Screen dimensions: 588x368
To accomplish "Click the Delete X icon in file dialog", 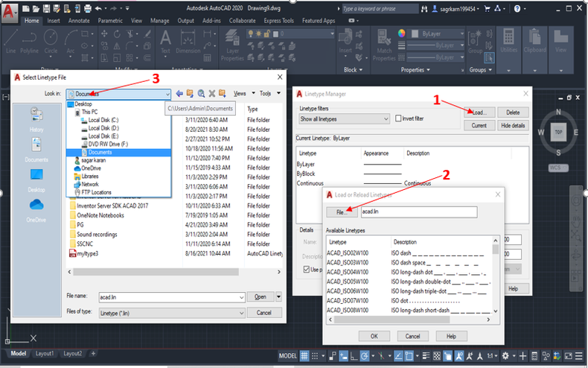I will pos(212,94).
